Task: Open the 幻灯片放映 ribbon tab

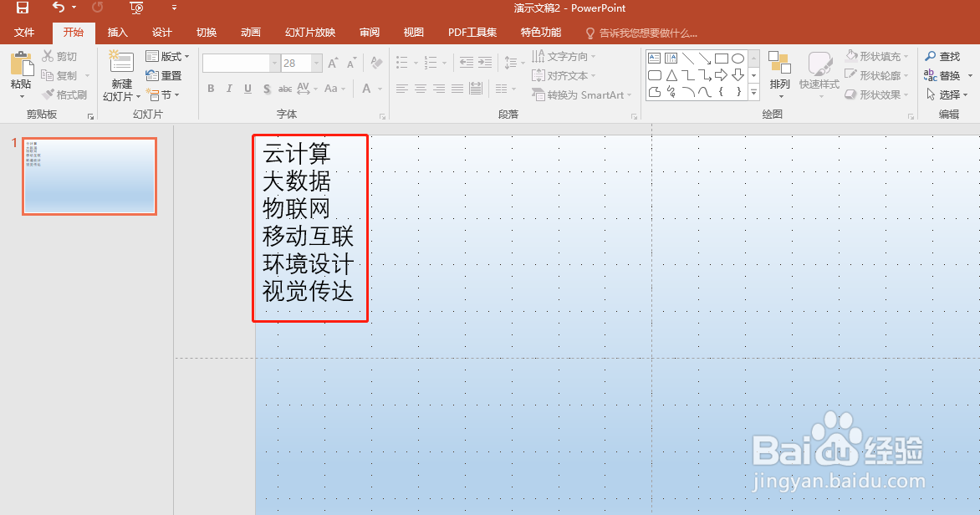Action: (309, 33)
